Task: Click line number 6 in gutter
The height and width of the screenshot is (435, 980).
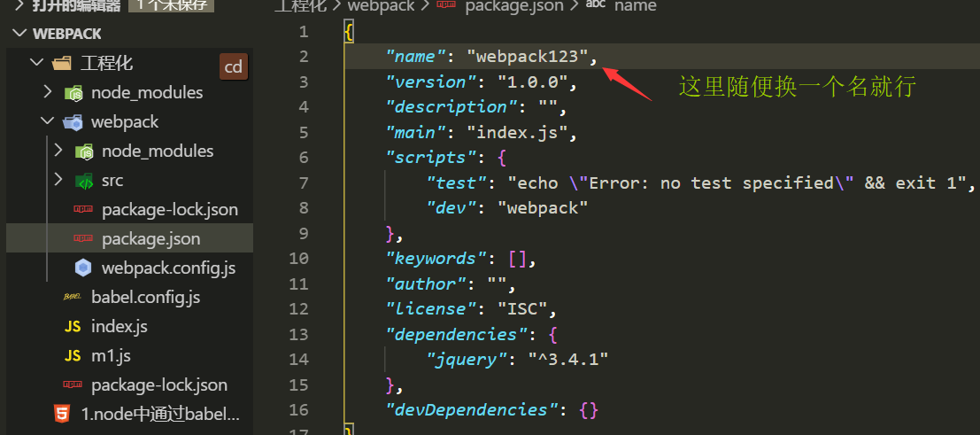Action: (x=303, y=158)
